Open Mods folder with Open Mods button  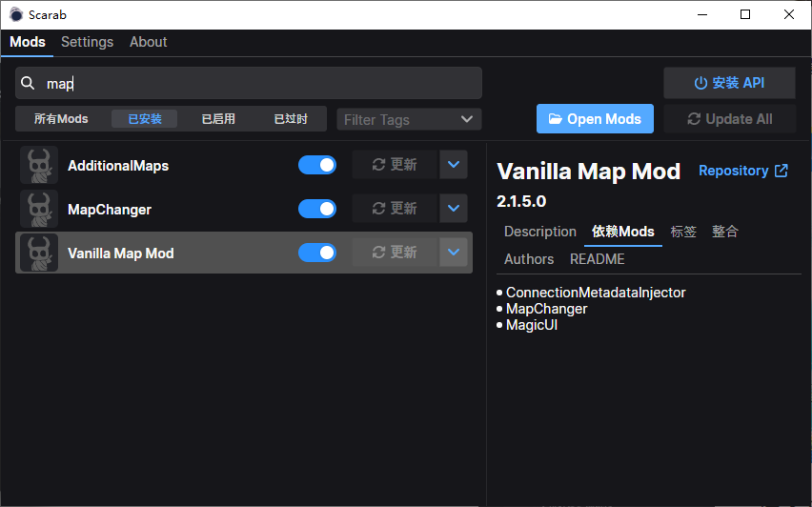[595, 119]
